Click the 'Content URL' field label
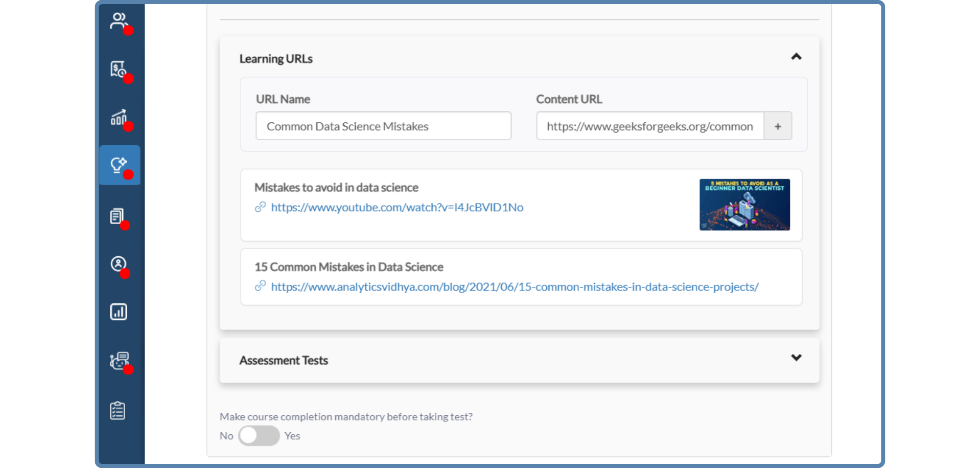This screenshot has height=468, width=980. 569,99
